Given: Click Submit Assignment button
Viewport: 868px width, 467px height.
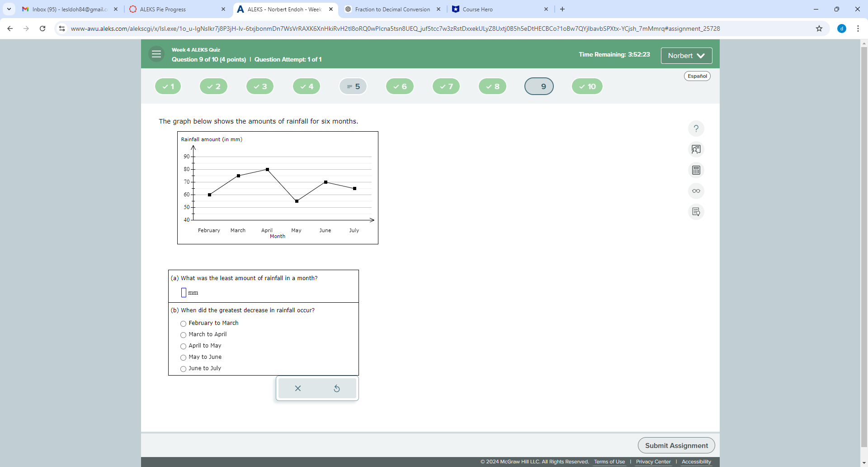Looking at the screenshot, I should (x=676, y=445).
